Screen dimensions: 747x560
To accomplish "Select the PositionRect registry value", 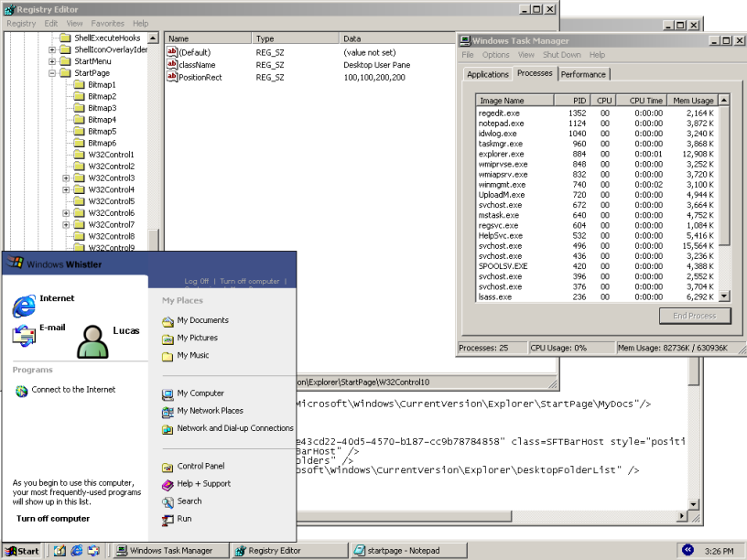I will 194,77.
